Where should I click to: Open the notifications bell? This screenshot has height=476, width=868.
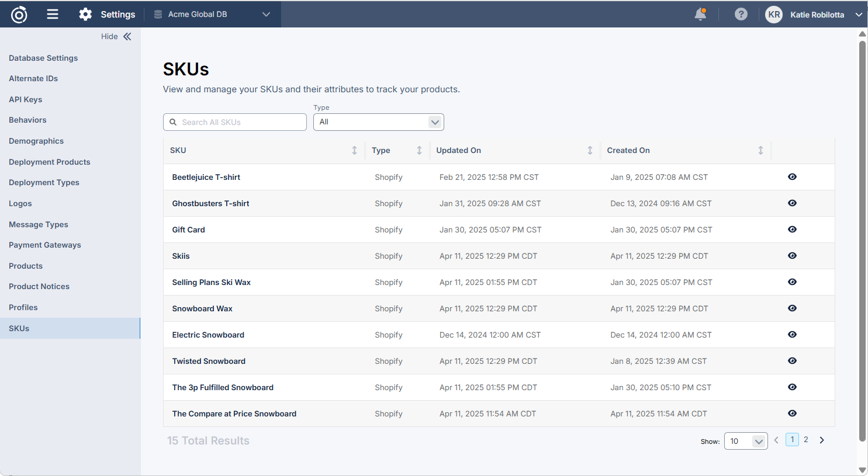coord(700,15)
